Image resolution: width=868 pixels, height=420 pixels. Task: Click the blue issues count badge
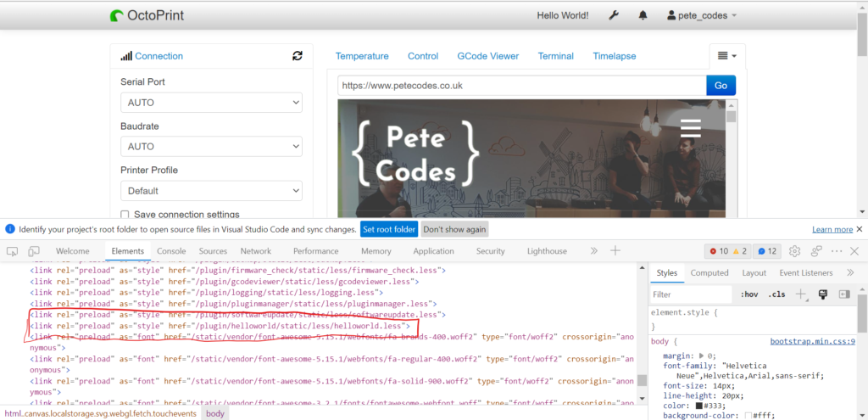coord(767,251)
